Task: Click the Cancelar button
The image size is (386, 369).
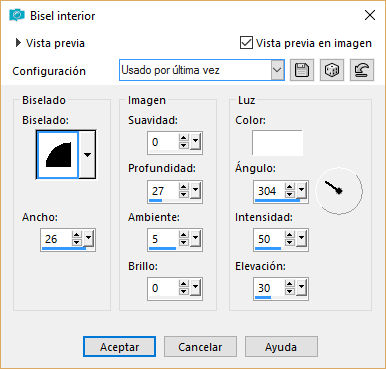Action: click(x=200, y=347)
